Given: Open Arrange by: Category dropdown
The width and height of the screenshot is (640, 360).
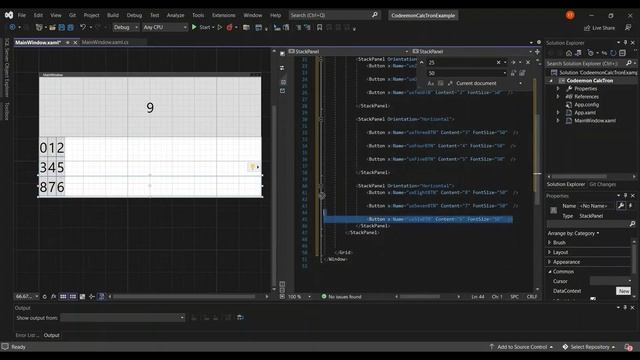Looking at the screenshot, I should 573,233.
